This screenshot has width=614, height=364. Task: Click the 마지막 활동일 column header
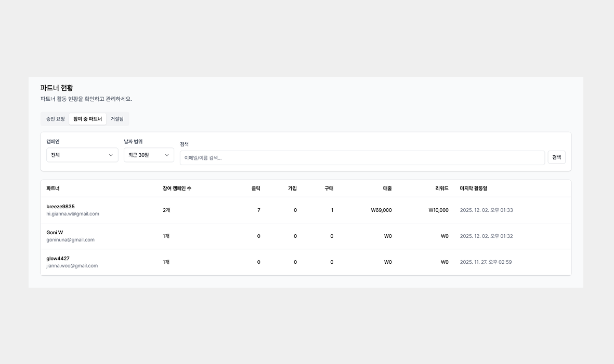pos(474,188)
